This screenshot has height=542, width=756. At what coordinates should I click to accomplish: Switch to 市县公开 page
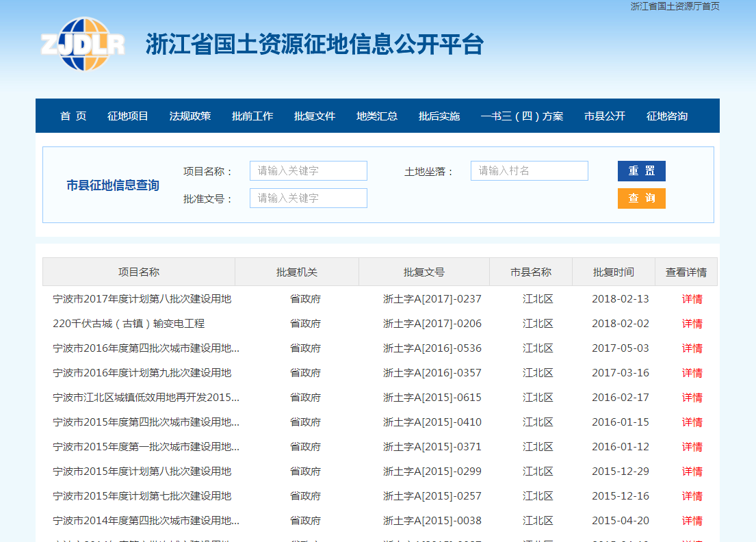[605, 116]
